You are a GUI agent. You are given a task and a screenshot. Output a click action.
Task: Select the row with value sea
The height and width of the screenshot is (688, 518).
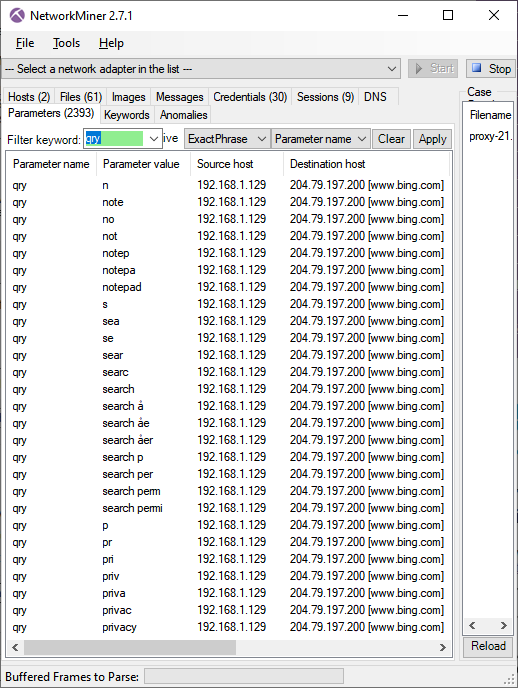(x=229, y=321)
